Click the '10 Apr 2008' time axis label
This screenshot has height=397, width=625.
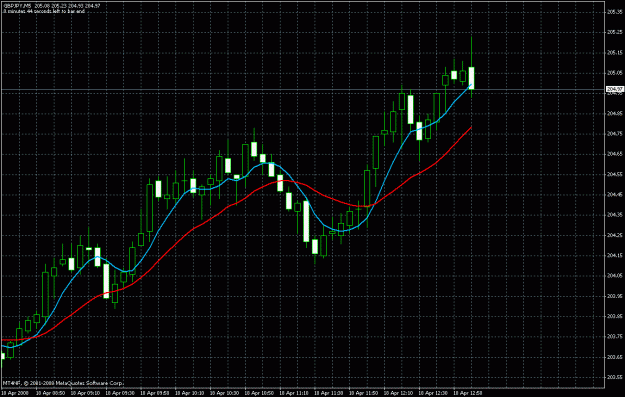[14, 393]
